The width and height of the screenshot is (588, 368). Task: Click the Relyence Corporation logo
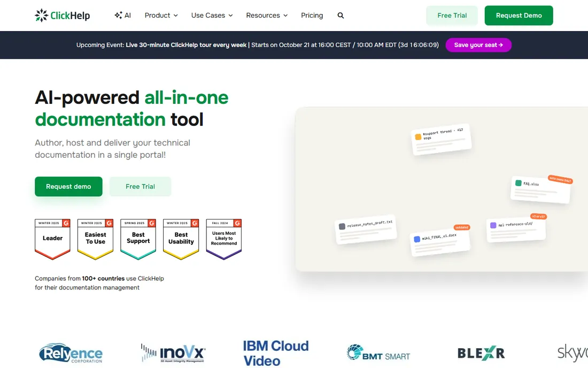click(x=71, y=353)
